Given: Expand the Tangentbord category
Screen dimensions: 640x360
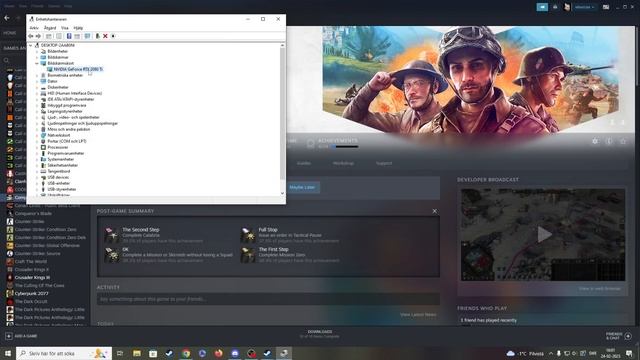Looking at the screenshot, I should tap(37, 171).
